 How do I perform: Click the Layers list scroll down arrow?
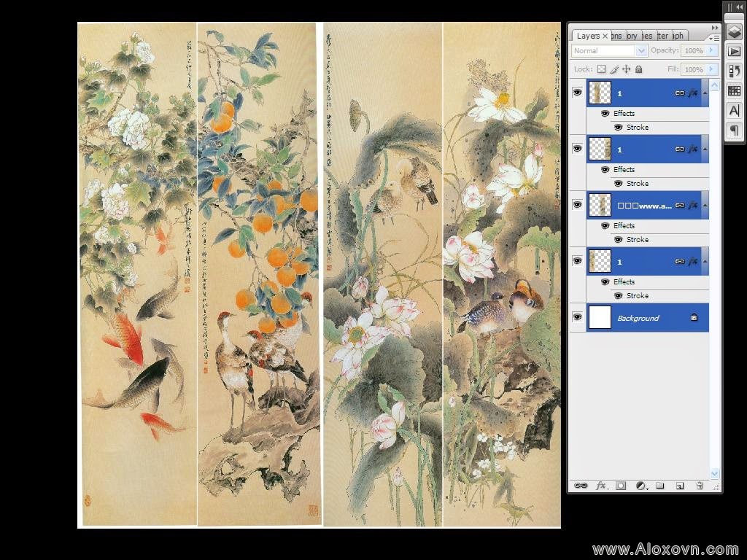[x=714, y=473]
